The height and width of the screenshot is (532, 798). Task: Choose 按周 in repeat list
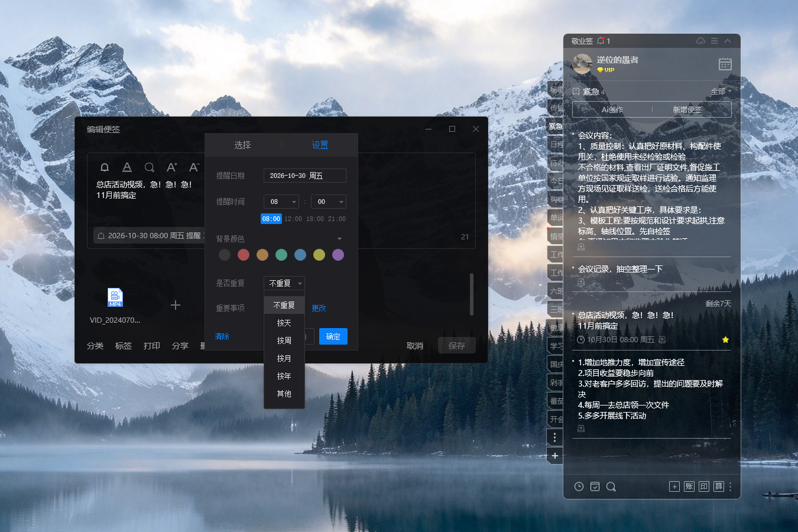click(x=284, y=340)
